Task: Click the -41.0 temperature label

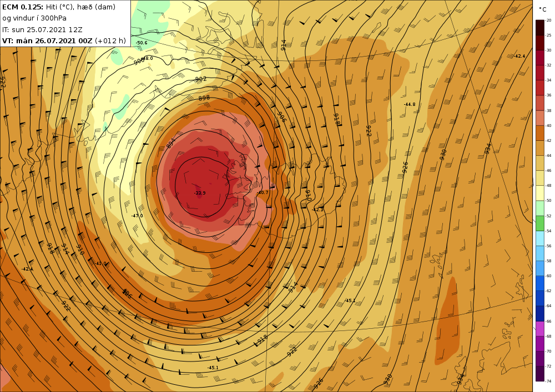Action: pos(100,263)
